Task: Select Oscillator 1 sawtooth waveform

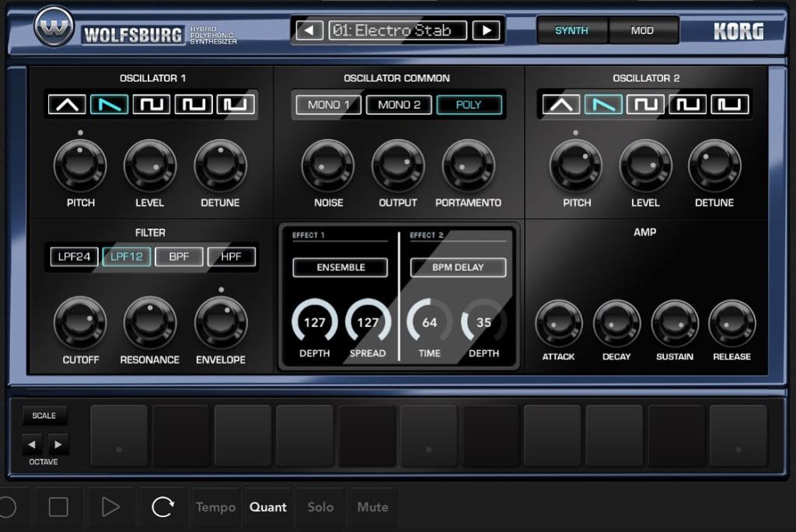Action: pyautogui.click(x=109, y=105)
